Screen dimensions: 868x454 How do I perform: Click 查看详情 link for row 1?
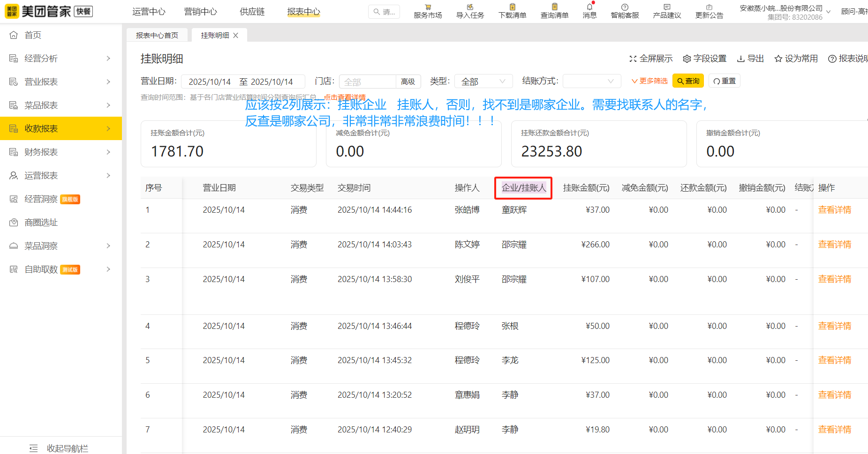pos(834,210)
